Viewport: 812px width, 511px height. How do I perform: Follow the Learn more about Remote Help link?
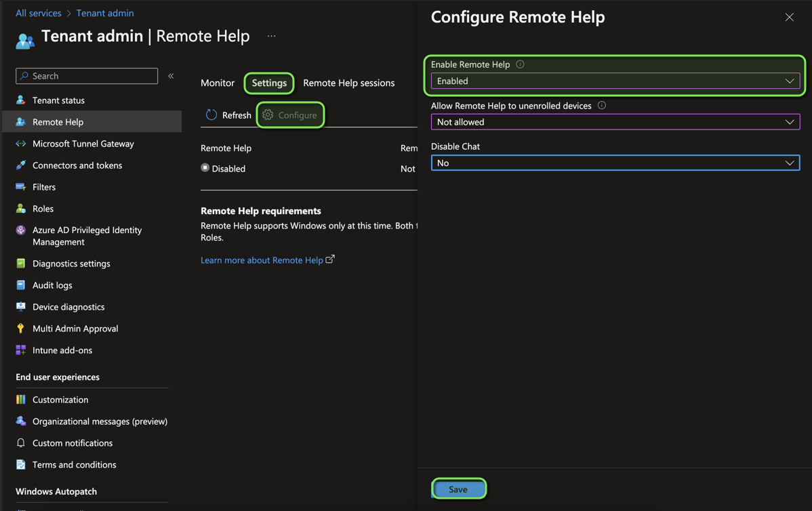(x=263, y=260)
